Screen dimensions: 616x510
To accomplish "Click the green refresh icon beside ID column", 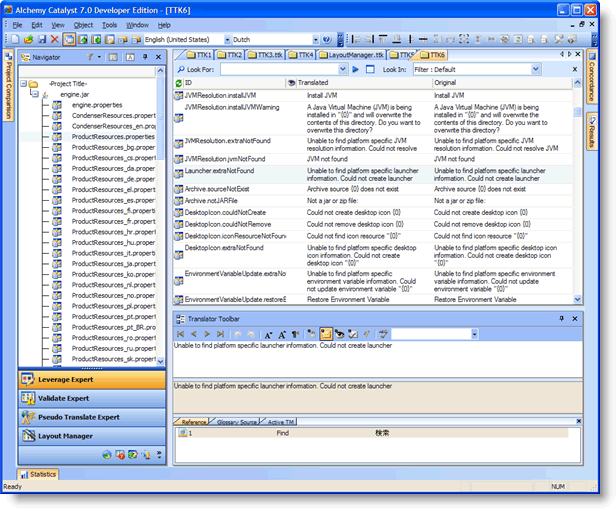I will coord(179,83).
